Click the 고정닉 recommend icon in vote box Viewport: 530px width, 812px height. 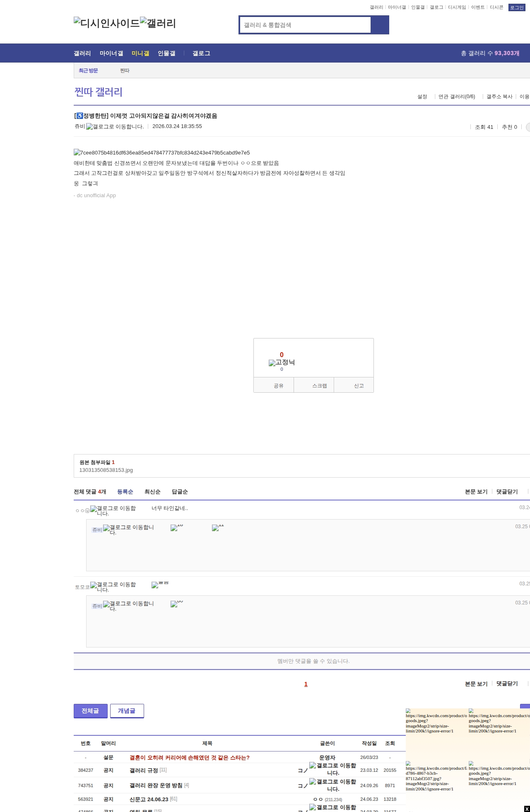pyautogui.click(x=282, y=362)
